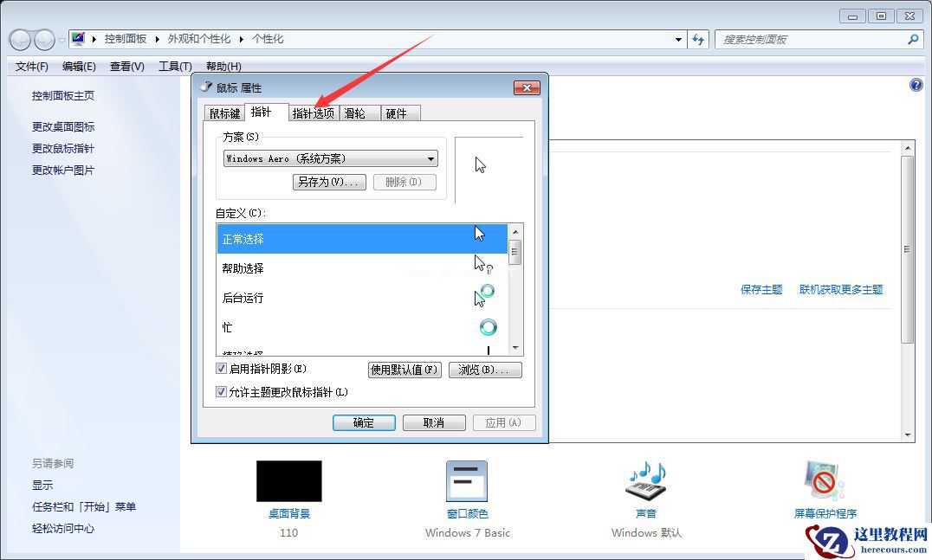Open the 窗口颜色 Windows 7 Basic settings

click(x=467, y=480)
